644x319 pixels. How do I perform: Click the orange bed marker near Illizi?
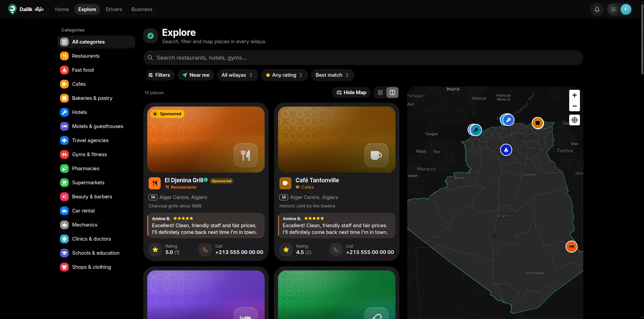(x=572, y=247)
